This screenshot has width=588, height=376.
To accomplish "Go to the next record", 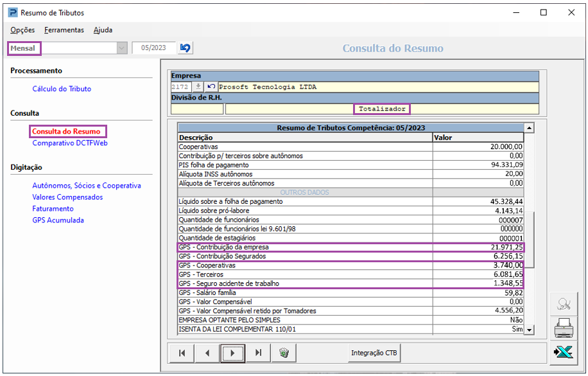I will [232, 353].
